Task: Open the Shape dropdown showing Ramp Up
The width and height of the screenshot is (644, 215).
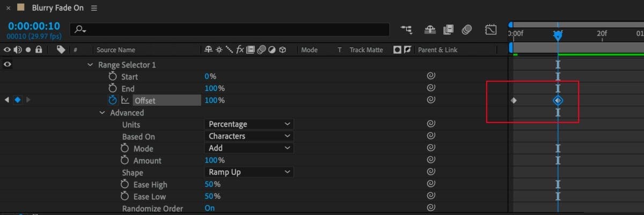Action: pos(249,172)
